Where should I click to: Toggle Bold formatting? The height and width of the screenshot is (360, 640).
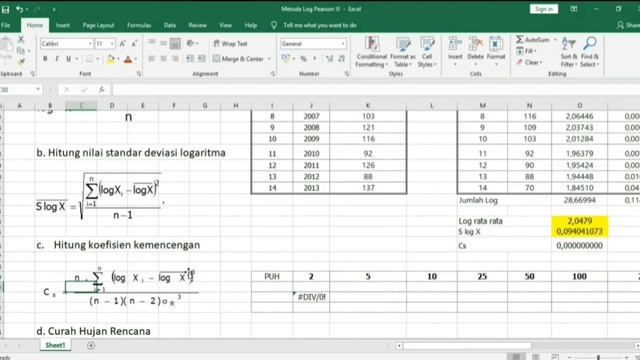pos(45,59)
